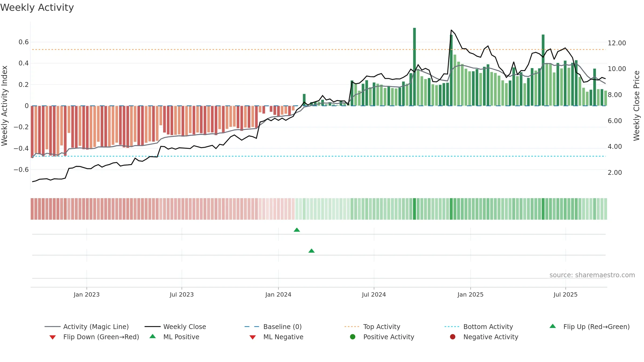644x362 pixels.
Task: Click the Jul 2025 axis label
Action: click(x=565, y=294)
